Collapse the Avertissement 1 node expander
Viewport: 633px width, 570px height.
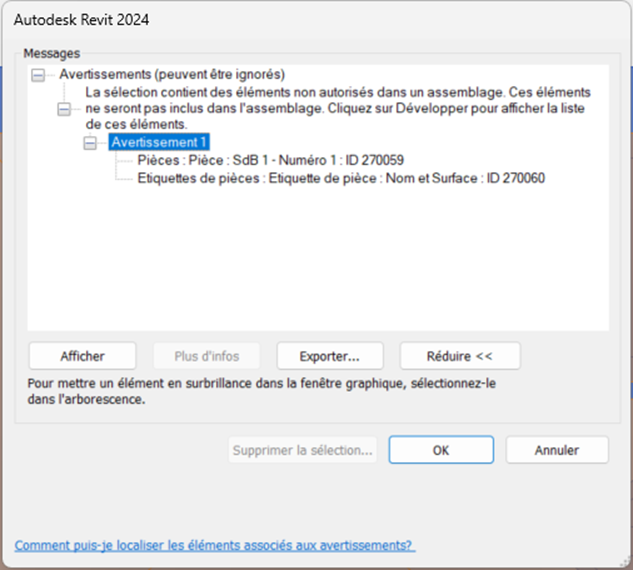pyautogui.click(x=92, y=143)
